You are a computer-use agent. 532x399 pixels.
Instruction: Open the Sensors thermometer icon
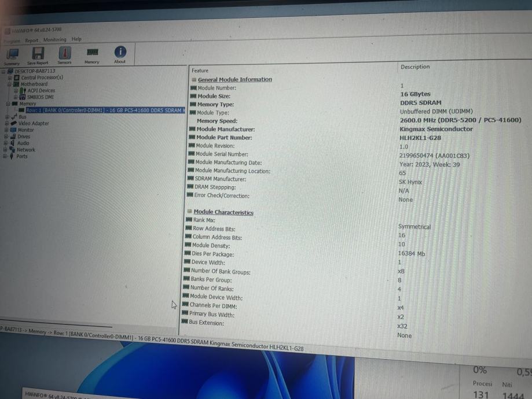pyautogui.click(x=64, y=56)
